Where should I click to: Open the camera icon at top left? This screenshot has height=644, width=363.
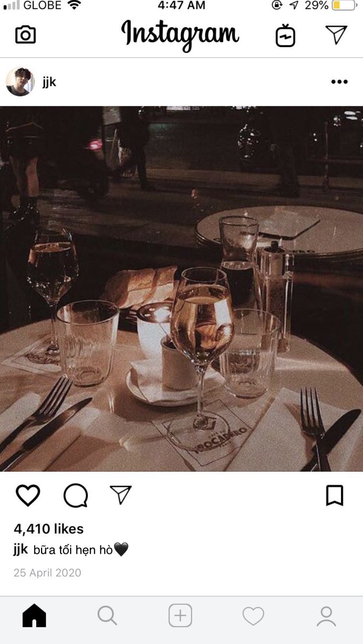pos(26,35)
